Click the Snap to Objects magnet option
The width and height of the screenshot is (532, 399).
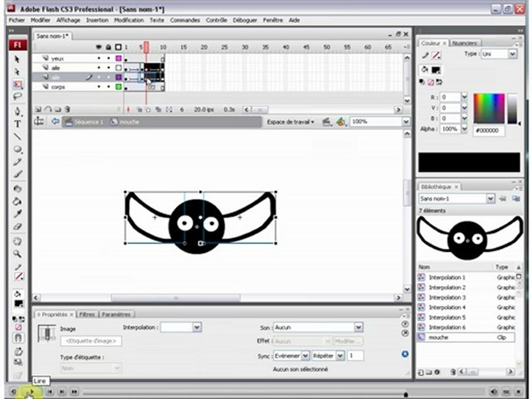click(x=18, y=338)
